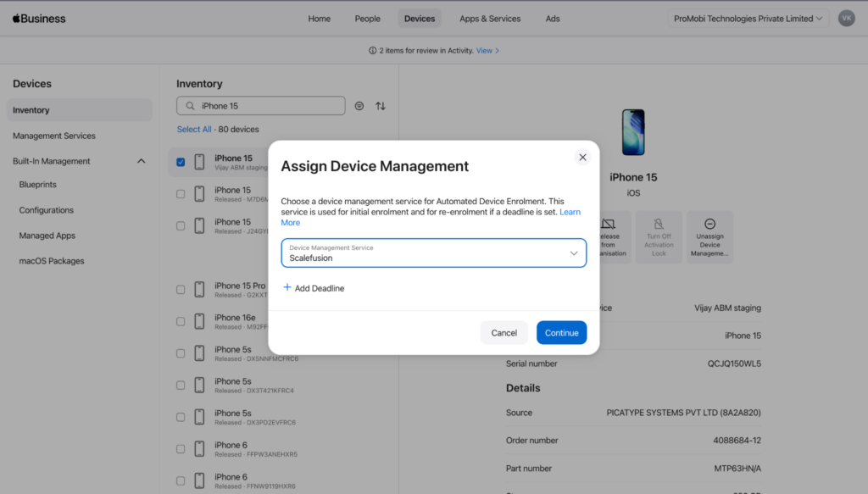Click the Continue button
The width and height of the screenshot is (868, 494).
pyautogui.click(x=561, y=332)
